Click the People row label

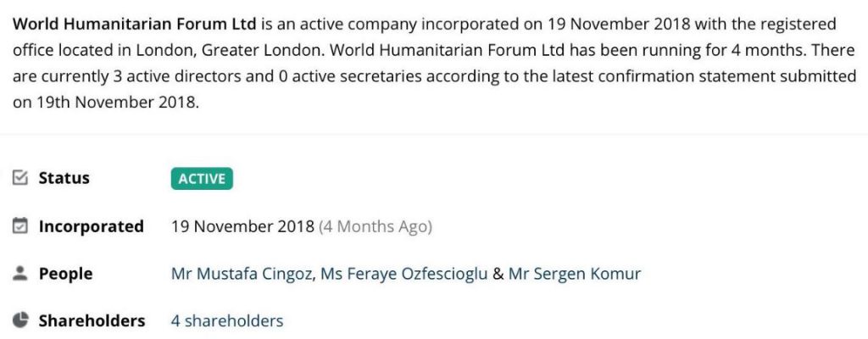click(x=65, y=274)
